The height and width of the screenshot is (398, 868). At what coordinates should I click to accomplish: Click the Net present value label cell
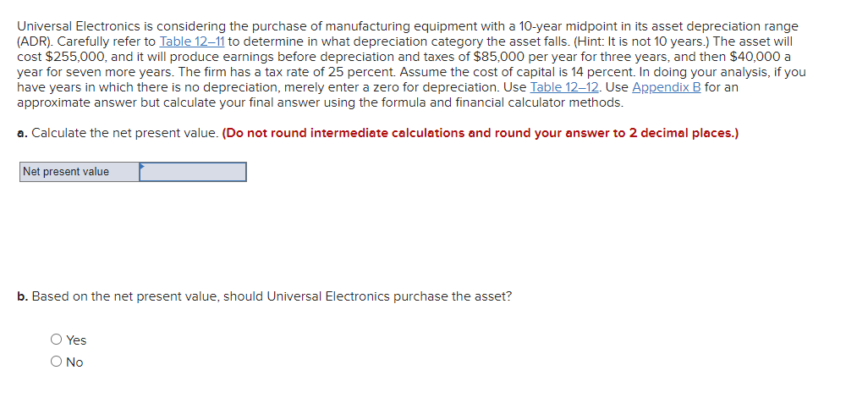(x=80, y=172)
